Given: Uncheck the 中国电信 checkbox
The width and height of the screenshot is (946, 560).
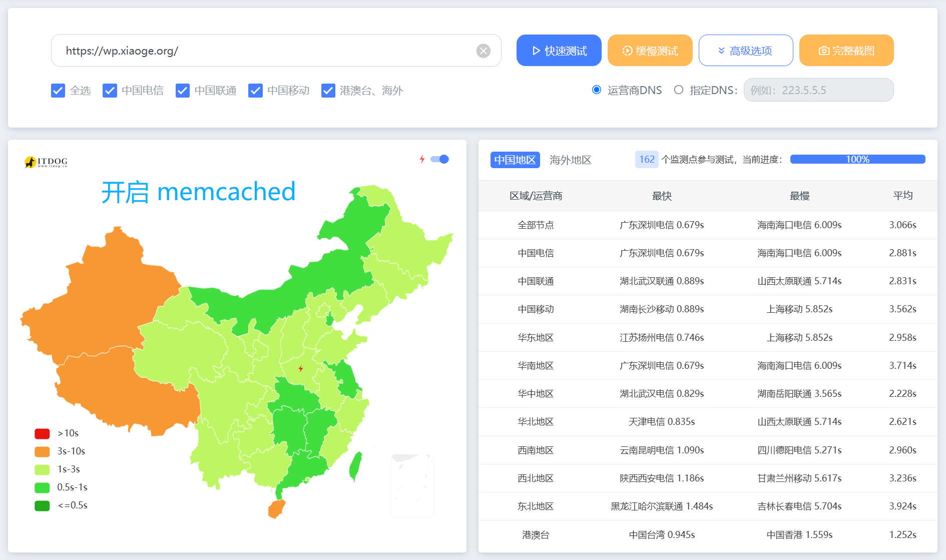Looking at the screenshot, I should (x=110, y=91).
